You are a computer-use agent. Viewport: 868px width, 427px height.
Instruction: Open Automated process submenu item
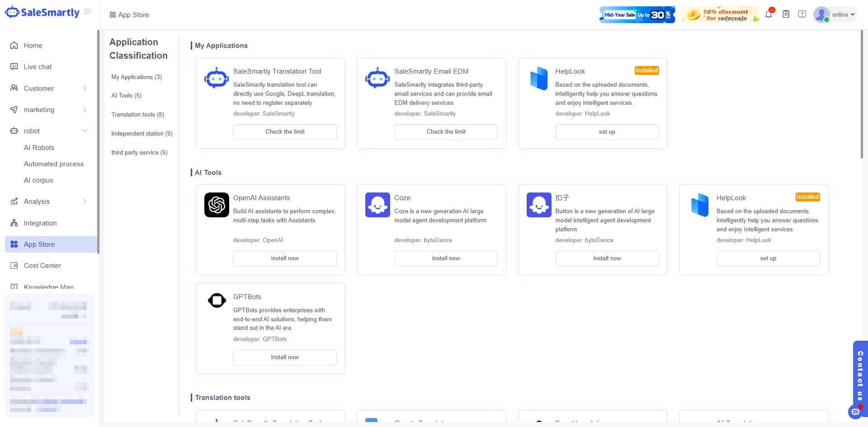[54, 164]
